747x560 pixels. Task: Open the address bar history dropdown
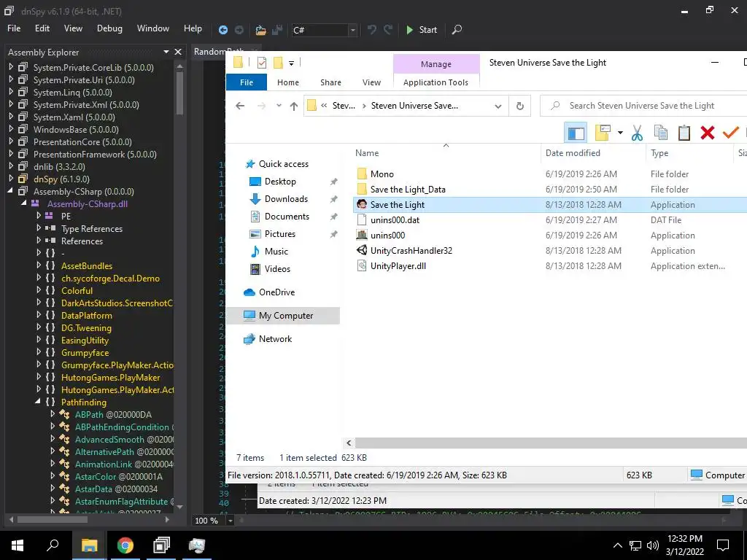498,106
